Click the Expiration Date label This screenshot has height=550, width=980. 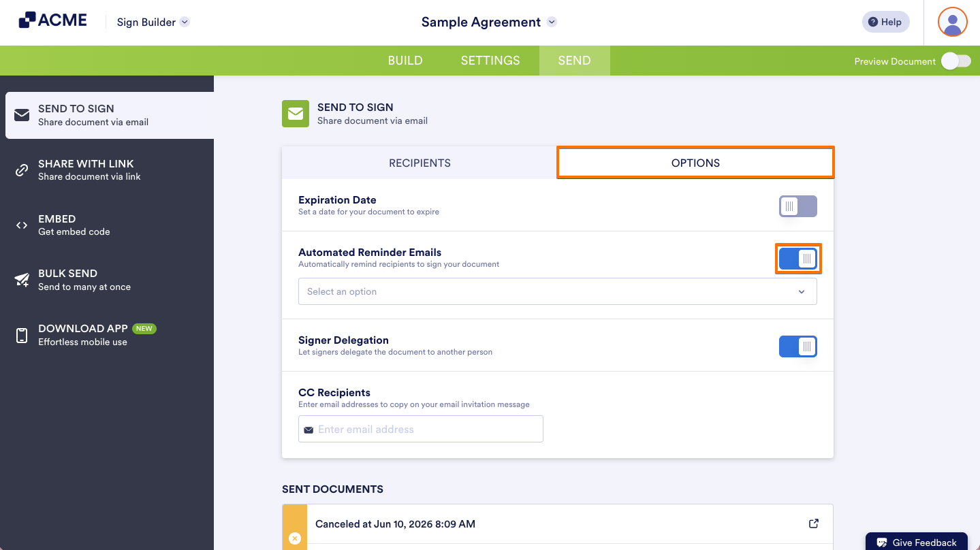(x=337, y=200)
